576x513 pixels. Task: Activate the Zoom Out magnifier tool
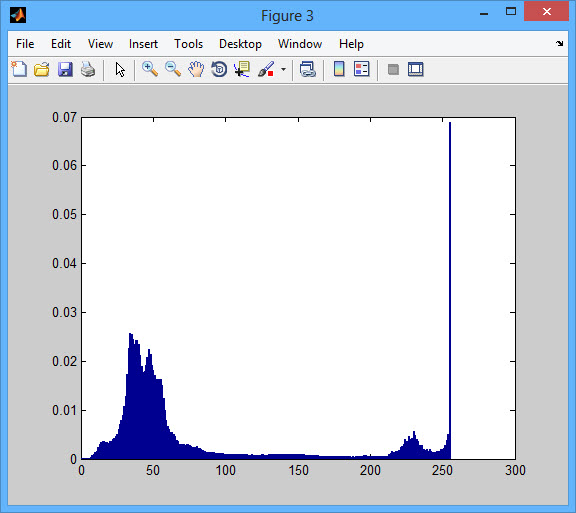point(173,69)
